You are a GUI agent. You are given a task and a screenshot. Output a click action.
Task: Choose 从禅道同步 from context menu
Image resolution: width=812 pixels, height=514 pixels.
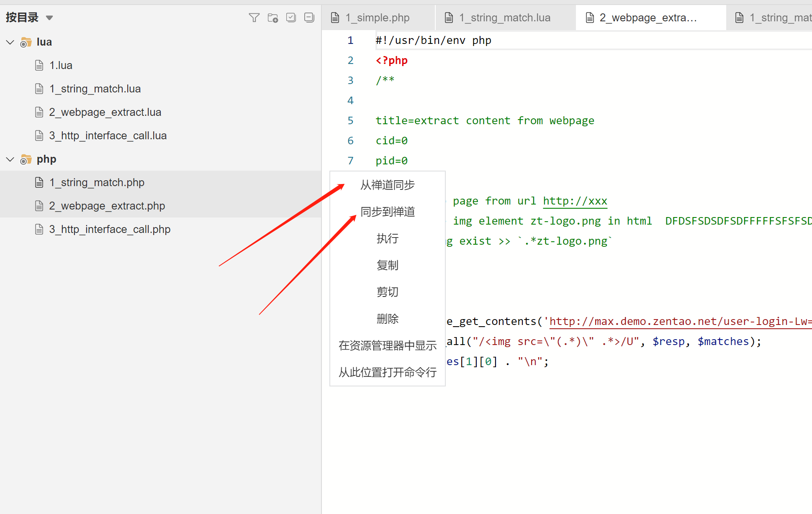[387, 185]
